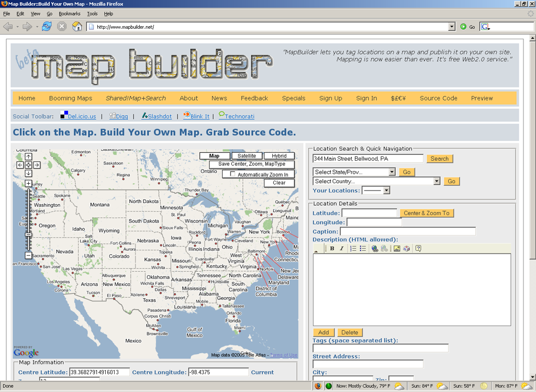536x392 pixels.
Task: Expand the address bar history dropdown
Action: click(452, 27)
